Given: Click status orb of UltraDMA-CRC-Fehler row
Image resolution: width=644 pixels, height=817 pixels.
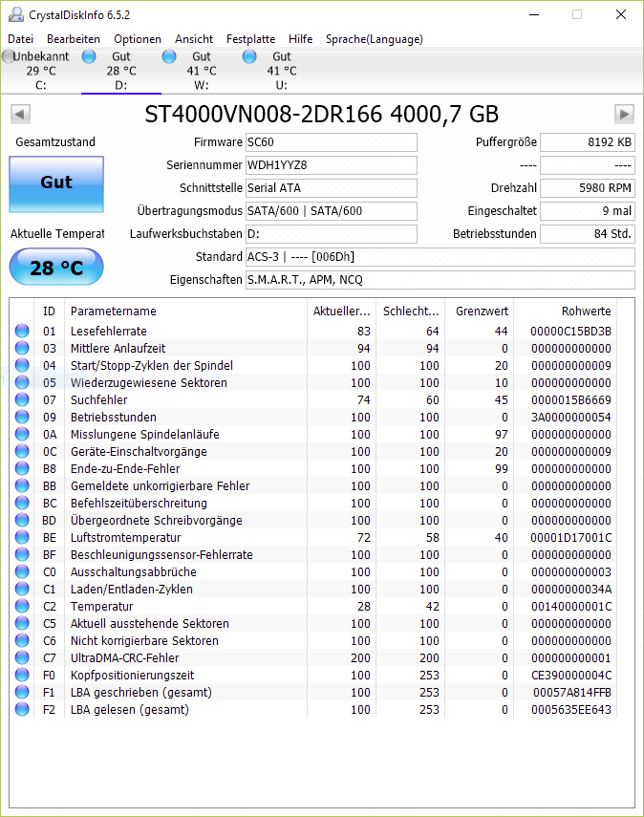Looking at the screenshot, I should (22, 657).
